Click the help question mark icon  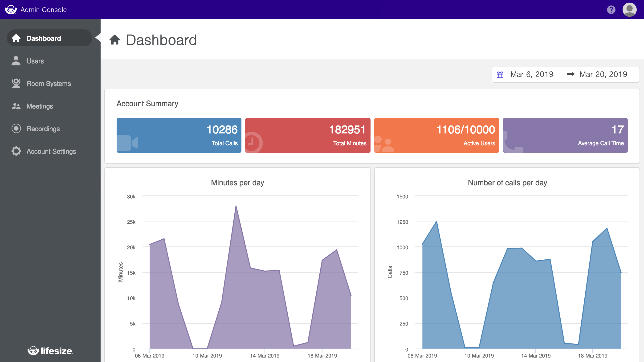pos(611,10)
